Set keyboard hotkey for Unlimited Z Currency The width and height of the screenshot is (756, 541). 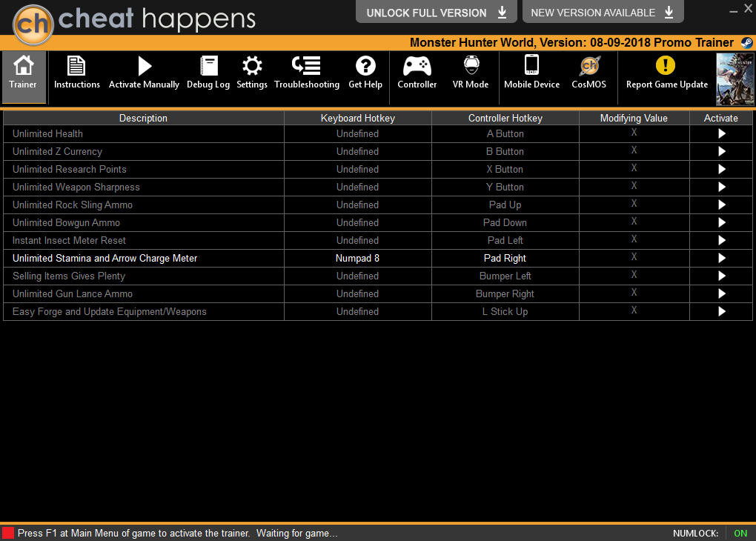[358, 151]
